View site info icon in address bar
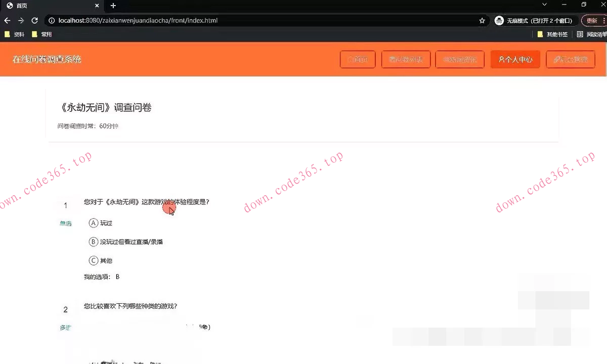The image size is (607, 364). [52, 21]
